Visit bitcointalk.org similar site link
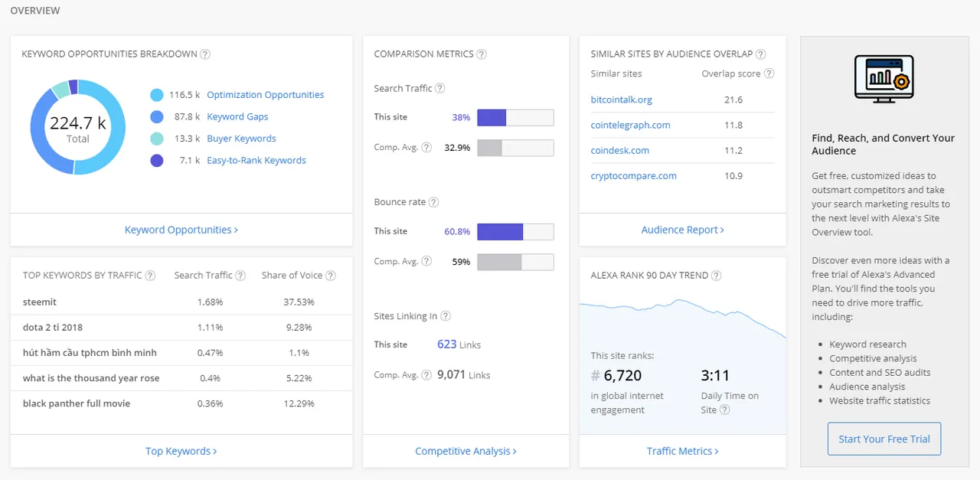The height and width of the screenshot is (480, 980). 622,100
